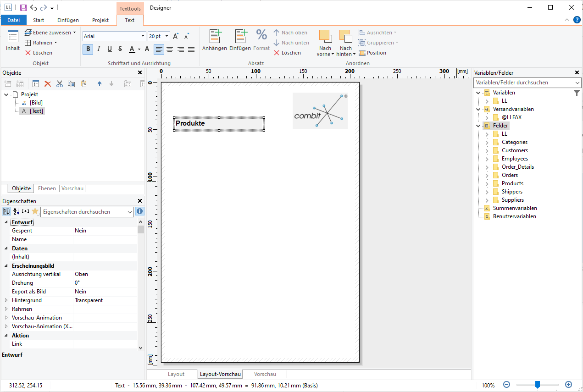Click the red delete icon in Objekte toolbar
Viewport: 583px width, 392px height.
(48, 84)
